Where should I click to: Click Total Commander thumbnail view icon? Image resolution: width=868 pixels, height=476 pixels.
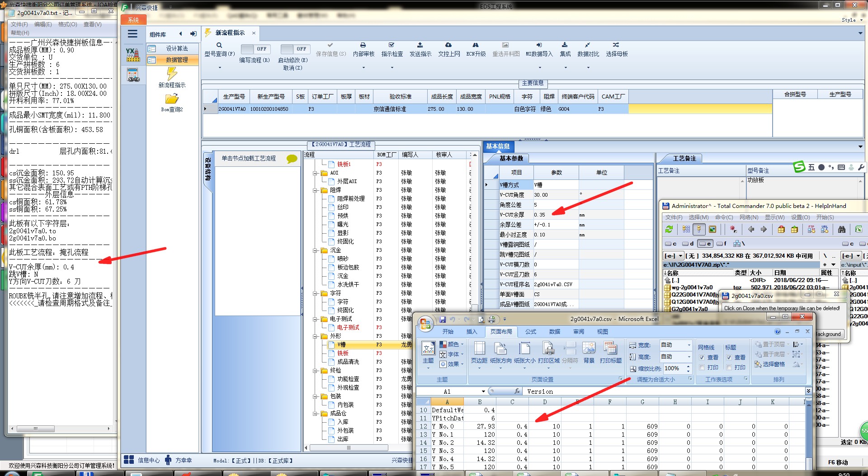712,230
